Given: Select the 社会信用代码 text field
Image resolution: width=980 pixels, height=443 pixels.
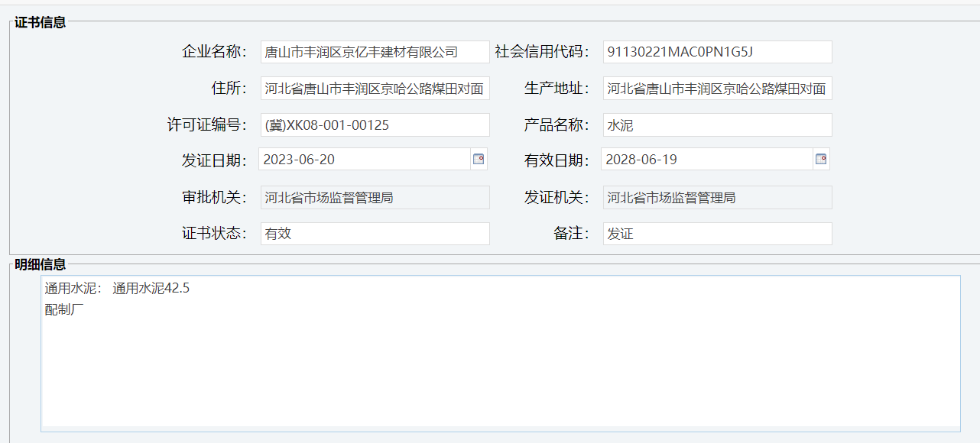Looking at the screenshot, I should [x=717, y=52].
